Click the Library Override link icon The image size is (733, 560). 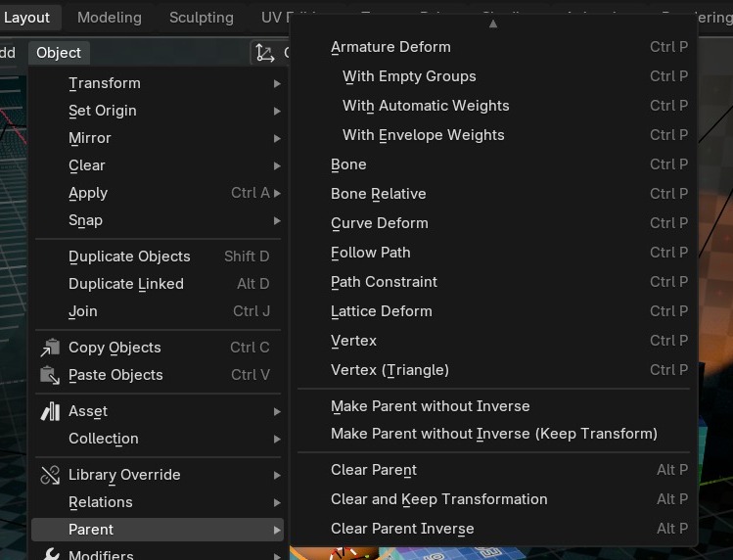50,475
